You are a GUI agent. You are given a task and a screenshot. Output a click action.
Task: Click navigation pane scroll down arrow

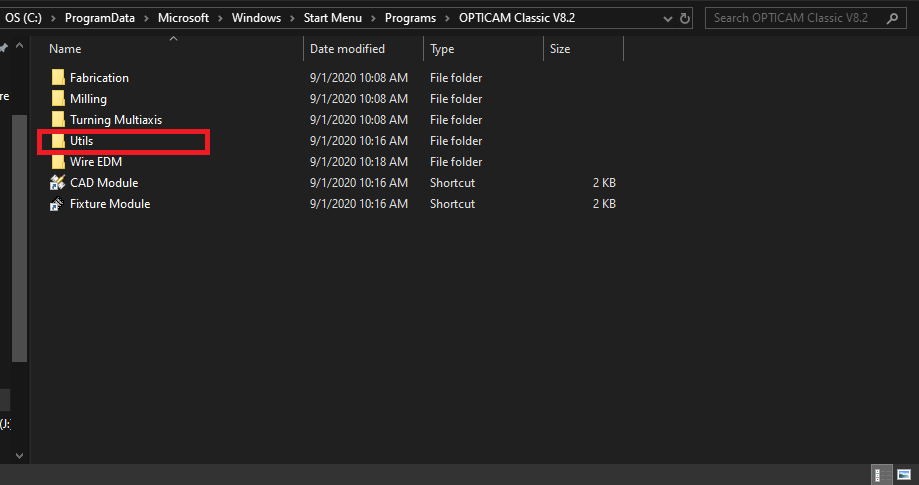point(19,455)
